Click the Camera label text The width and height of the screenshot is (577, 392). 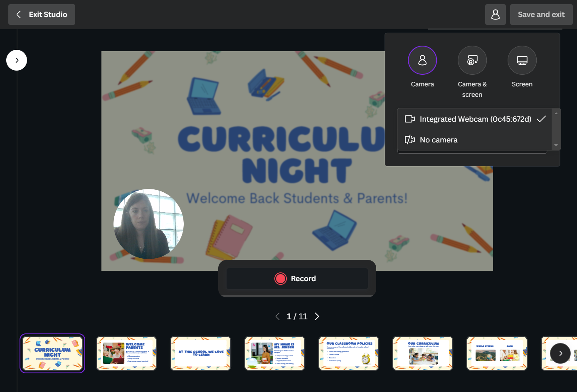click(x=422, y=84)
